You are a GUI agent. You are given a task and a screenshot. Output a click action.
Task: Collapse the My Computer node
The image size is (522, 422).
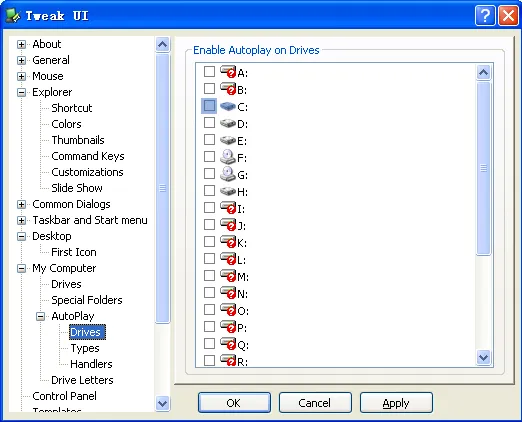[21, 268]
